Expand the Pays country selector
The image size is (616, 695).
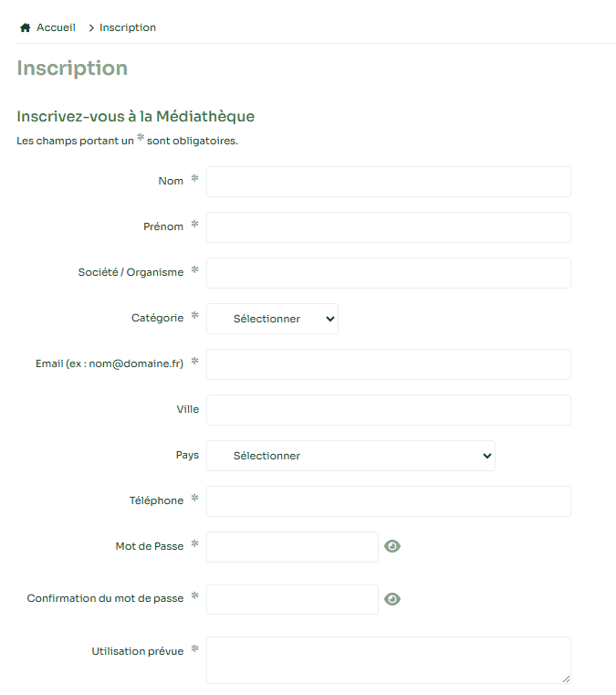tap(350, 456)
